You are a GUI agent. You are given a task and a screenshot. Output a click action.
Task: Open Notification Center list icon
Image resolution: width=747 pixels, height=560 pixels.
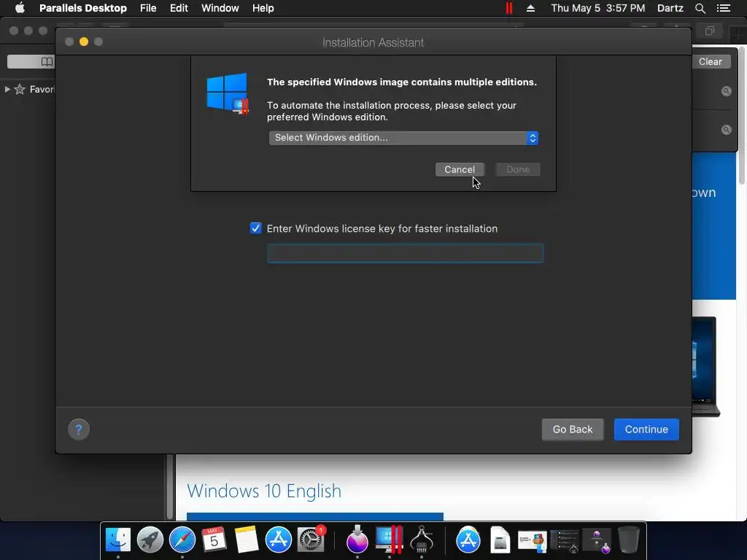(x=723, y=8)
